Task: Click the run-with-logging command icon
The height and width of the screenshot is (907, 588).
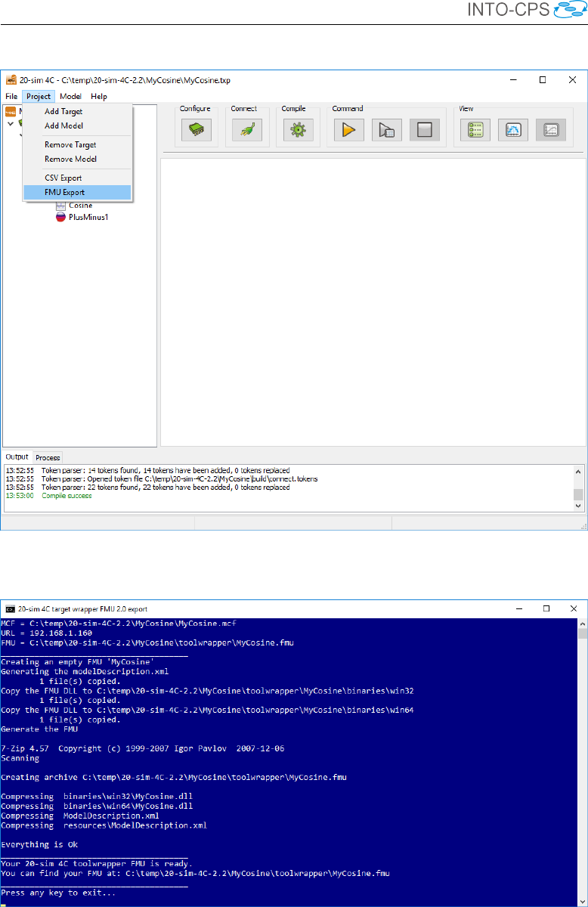Action: pyautogui.click(x=386, y=130)
